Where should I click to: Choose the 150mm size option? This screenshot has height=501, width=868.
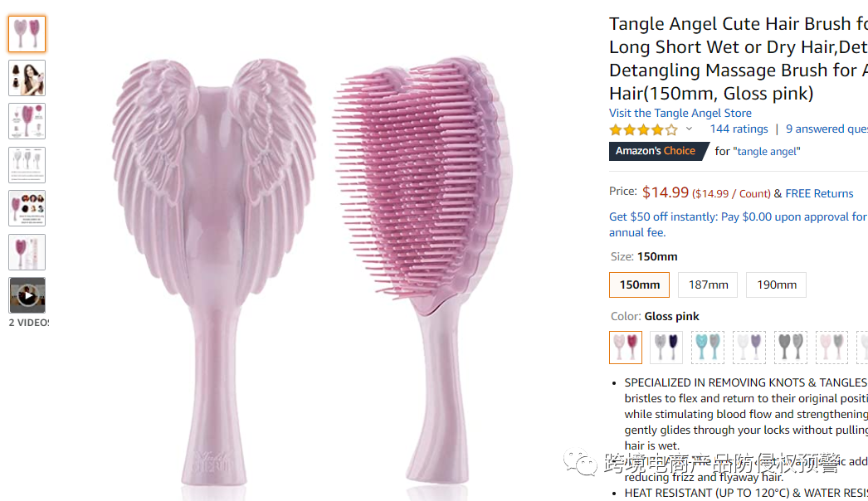pyautogui.click(x=639, y=285)
